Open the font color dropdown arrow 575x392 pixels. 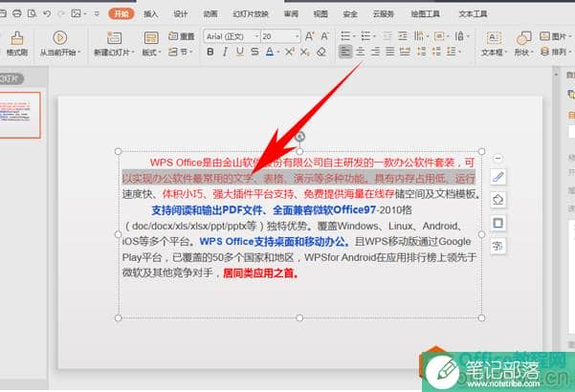278,53
